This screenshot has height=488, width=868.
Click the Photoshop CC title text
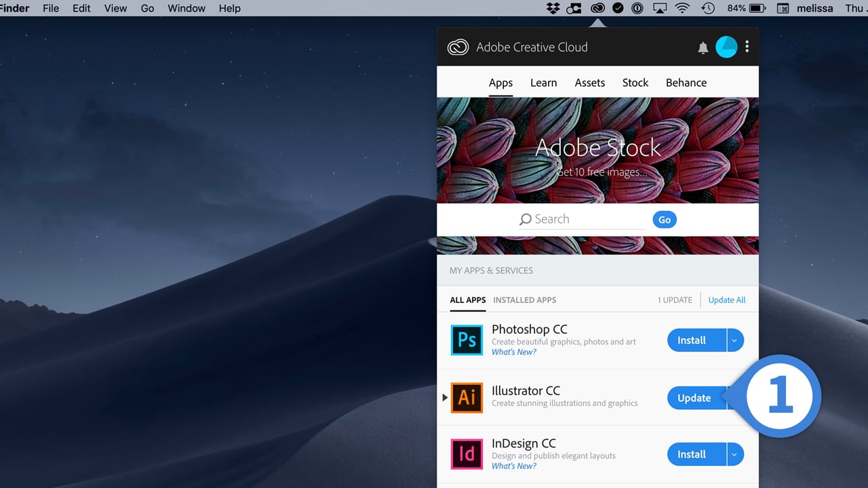(529, 329)
